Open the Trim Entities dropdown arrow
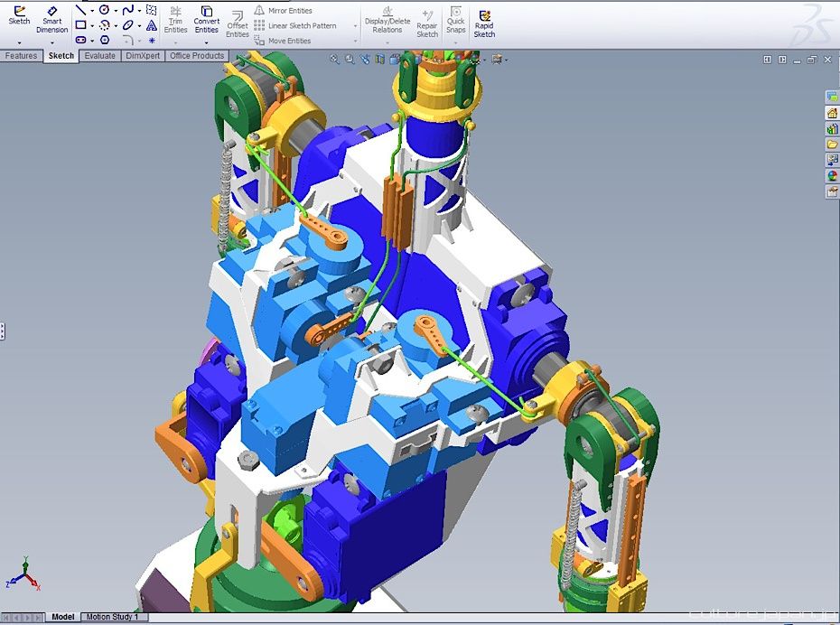Image resolution: width=840 pixels, height=625 pixels. pyautogui.click(x=175, y=42)
